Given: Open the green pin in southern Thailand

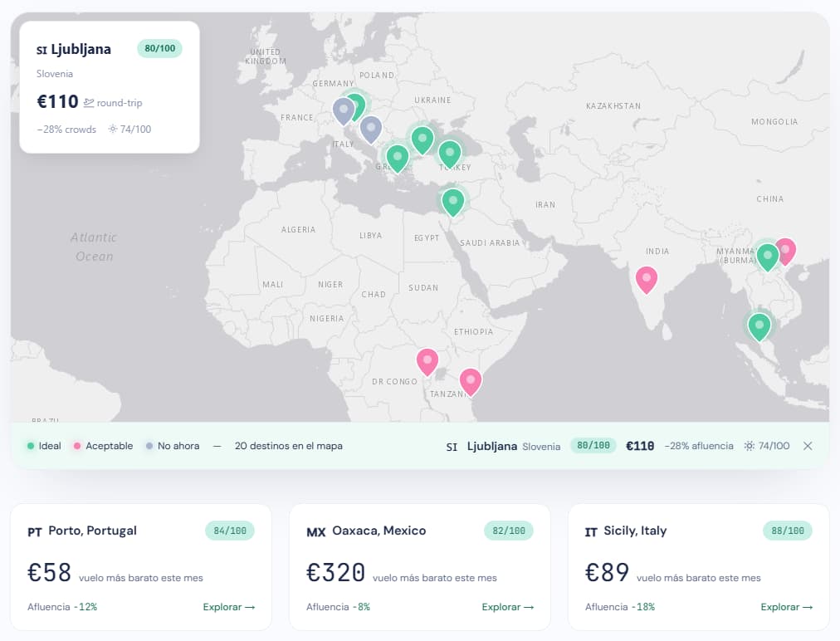Looking at the screenshot, I should [759, 327].
